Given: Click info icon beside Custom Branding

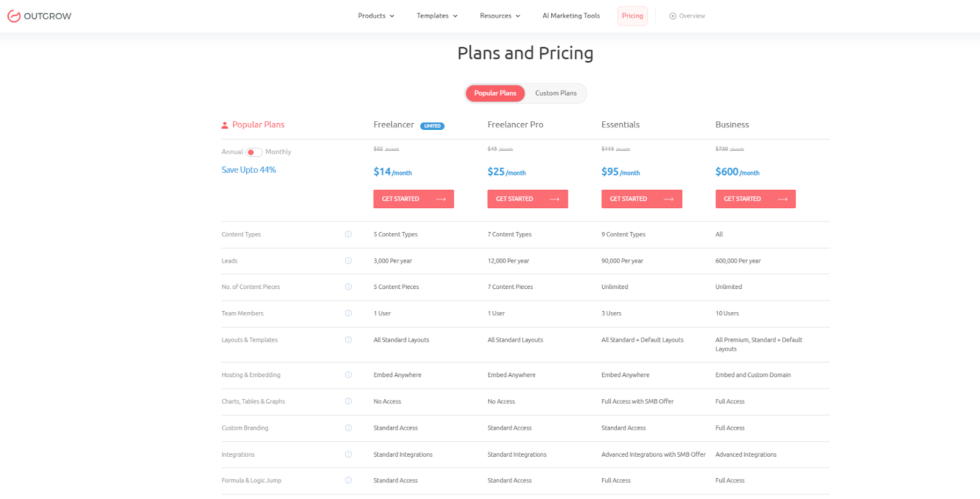Looking at the screenshot, I should click(348, 428).
